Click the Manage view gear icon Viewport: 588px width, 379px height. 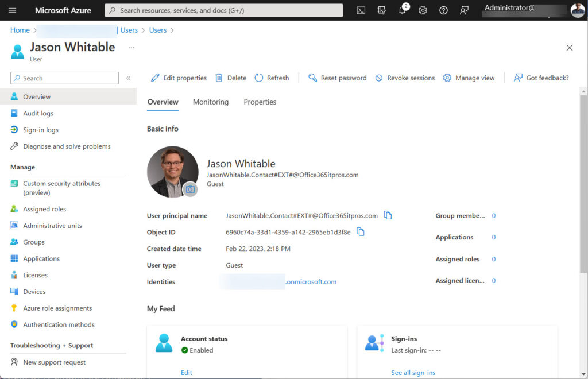click(x=447, y=78)
